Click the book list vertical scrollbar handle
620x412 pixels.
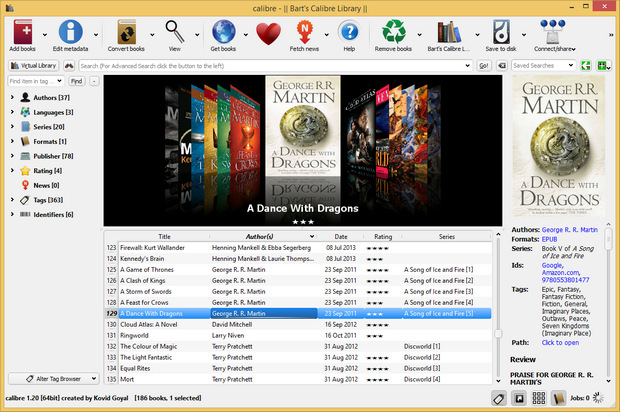tap(498, 333)
